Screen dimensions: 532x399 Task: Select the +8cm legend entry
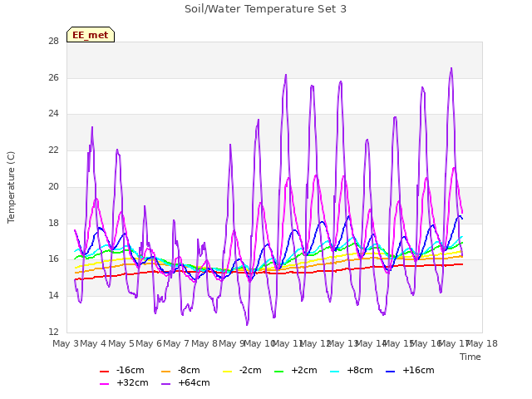coord(351,370)
